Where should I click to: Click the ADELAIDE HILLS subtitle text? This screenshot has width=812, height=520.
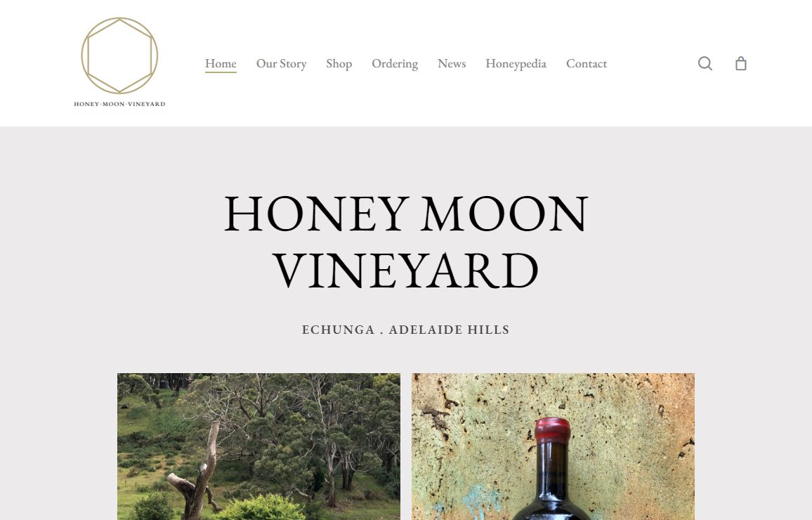pyautogui.click(x=449, y=330)
